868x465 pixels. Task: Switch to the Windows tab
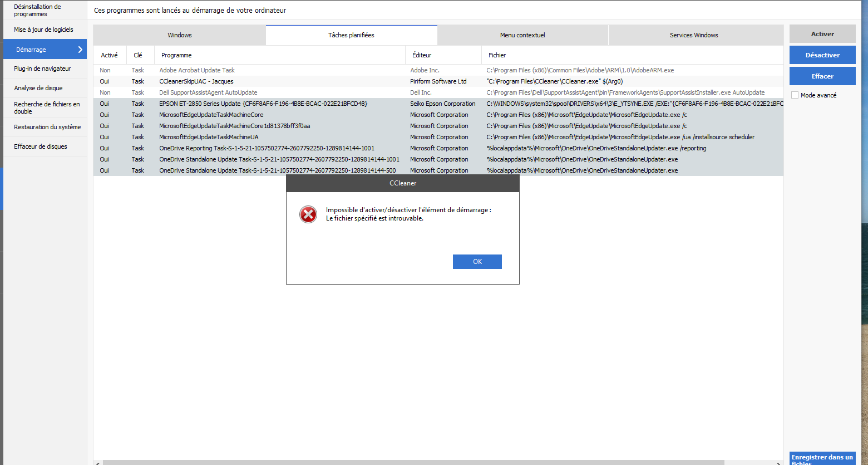(x=180, y=35)
